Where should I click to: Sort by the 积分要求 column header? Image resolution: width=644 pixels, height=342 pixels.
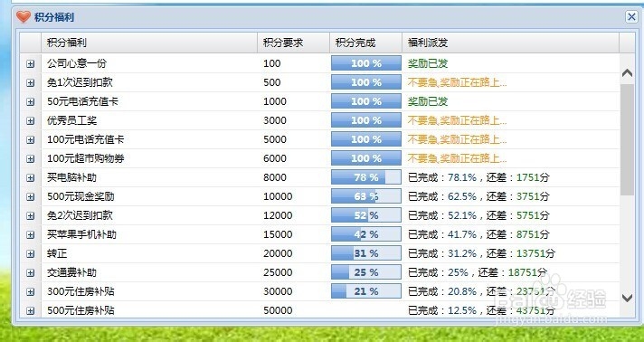pyautogui.click(x=293, y=43)
